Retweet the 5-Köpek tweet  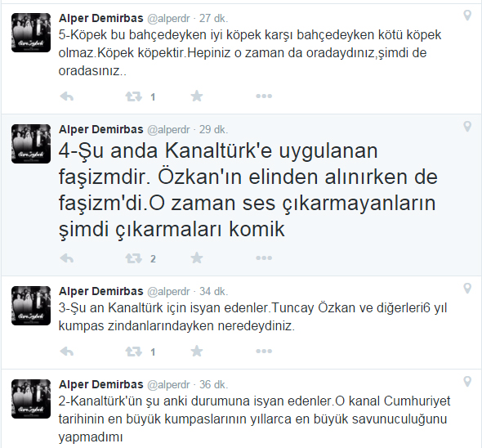tap(134, 96)
